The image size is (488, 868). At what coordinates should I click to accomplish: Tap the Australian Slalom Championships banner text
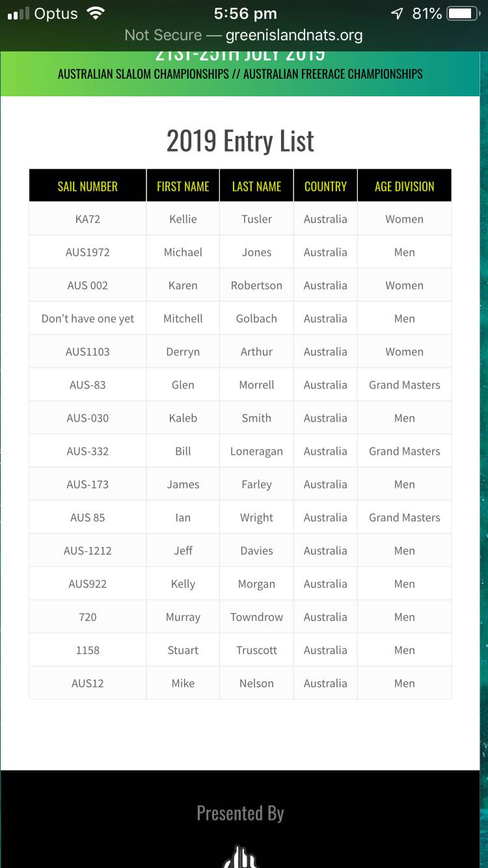click(x=143, y=74)
